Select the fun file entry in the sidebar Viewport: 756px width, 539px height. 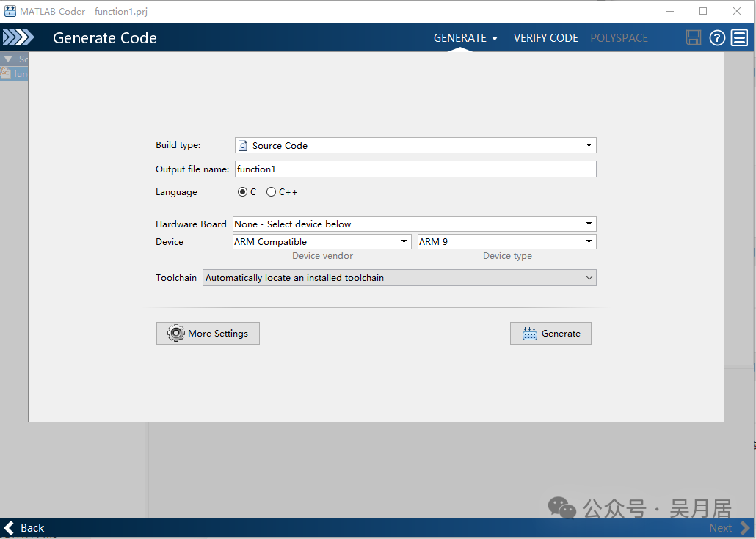click(x=14, y=73)
